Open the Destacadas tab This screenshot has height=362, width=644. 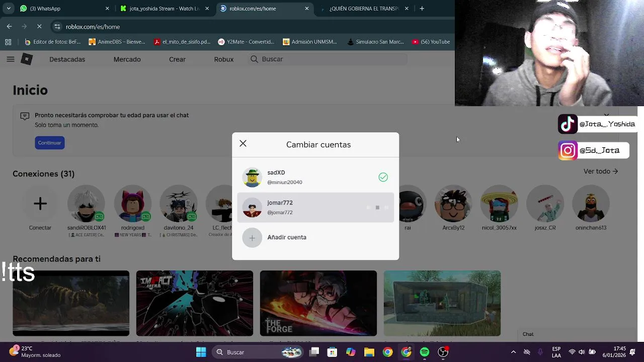pos(67,59)
